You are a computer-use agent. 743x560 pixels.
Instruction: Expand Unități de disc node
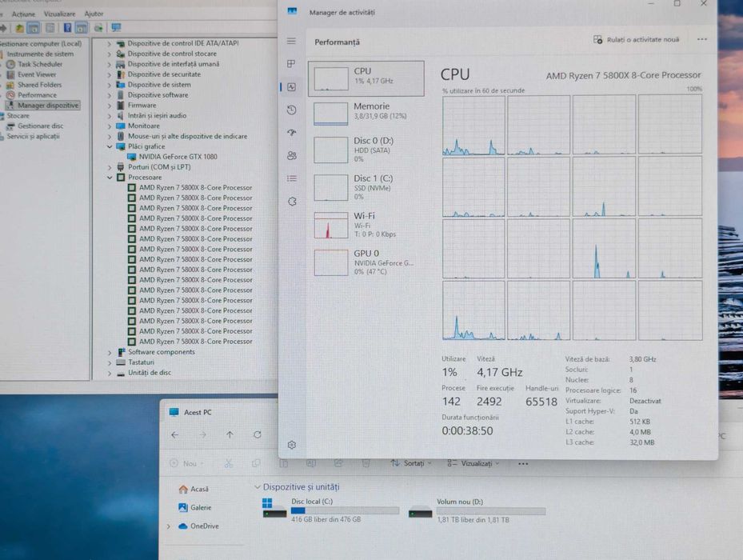[x=110, y=373]
